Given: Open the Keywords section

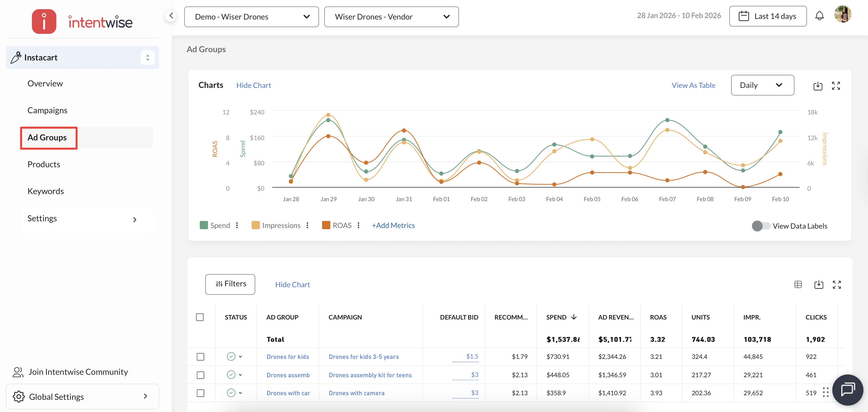Looking at the screenshot, I should pos(45,191).
